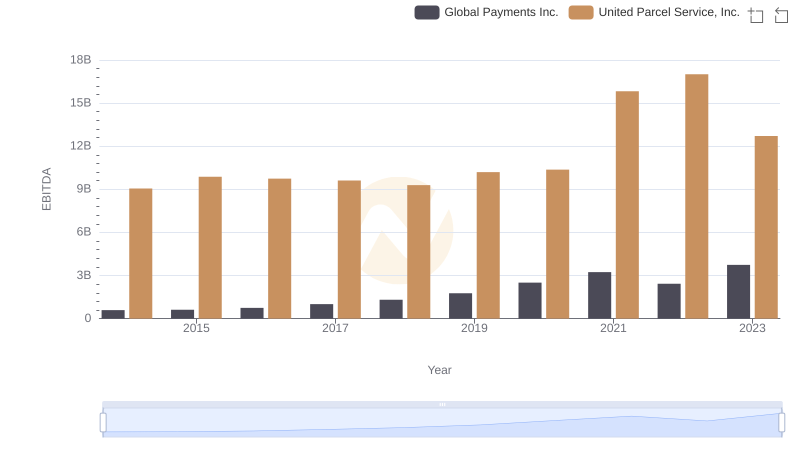The width and height of the screenshot is (800, 461).
Task: Click the top move handle of the zoom slider
Action: tap(442, 404)
